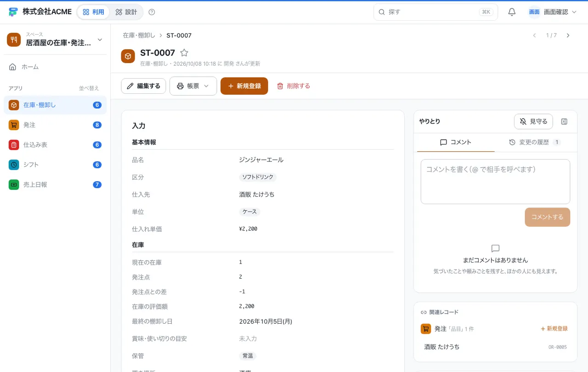
Task: Click 削除する button
Action: [294, 86]
